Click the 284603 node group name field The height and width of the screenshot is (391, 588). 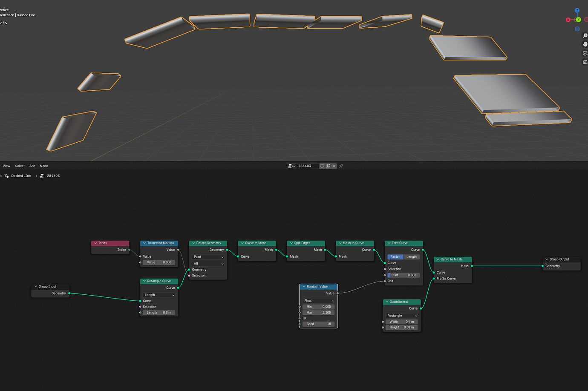(307, 166)
